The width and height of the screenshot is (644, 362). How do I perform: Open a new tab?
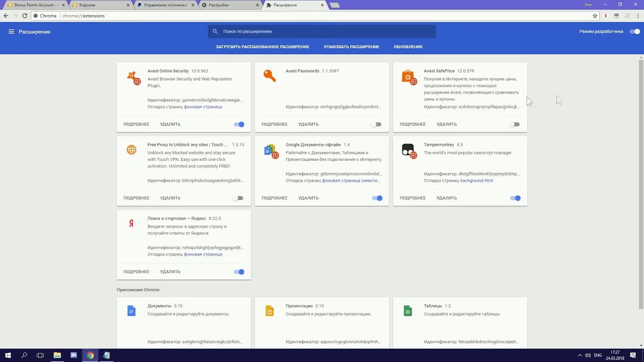coord(335,5)
